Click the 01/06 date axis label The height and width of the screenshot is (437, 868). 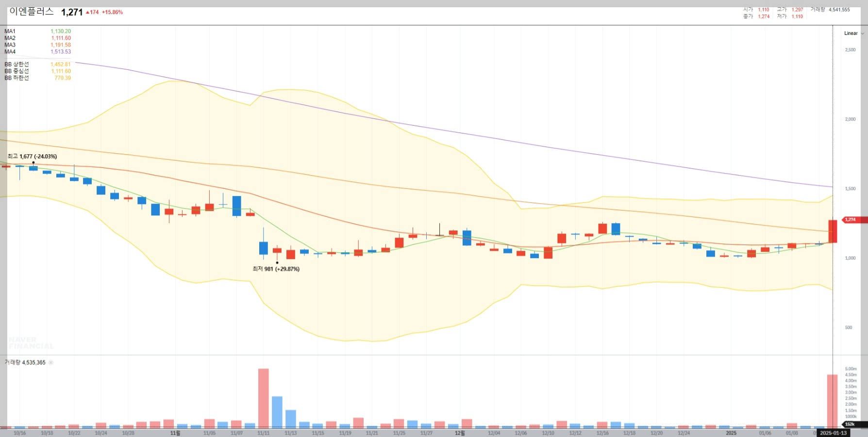tap(765, 433)
